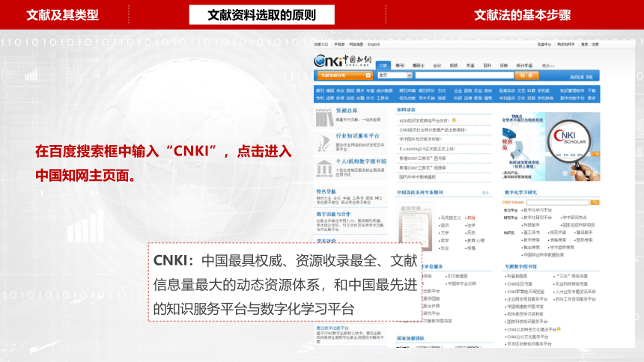
Task: Open the KDN知识发现网络平台发布 news item
Action: coord(424,120)
